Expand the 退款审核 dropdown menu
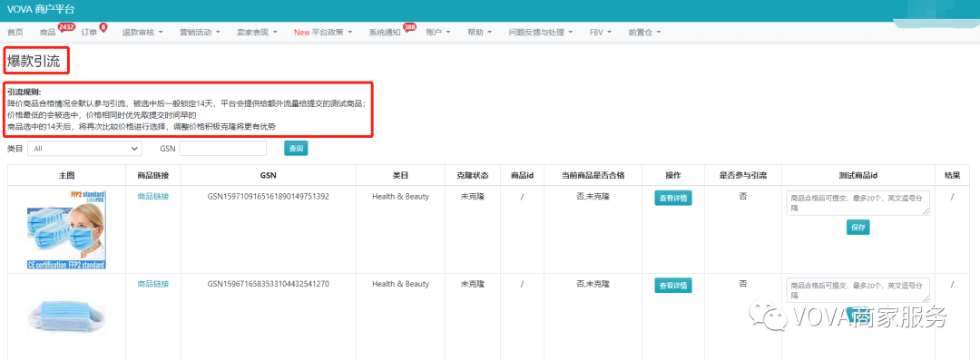This screenshot has height=360, width=980. point(142,33)
